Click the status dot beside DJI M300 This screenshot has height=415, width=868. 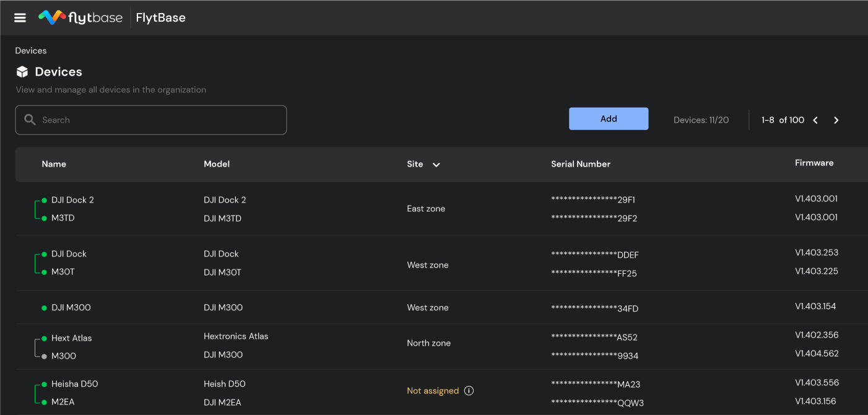pos(44,308)
